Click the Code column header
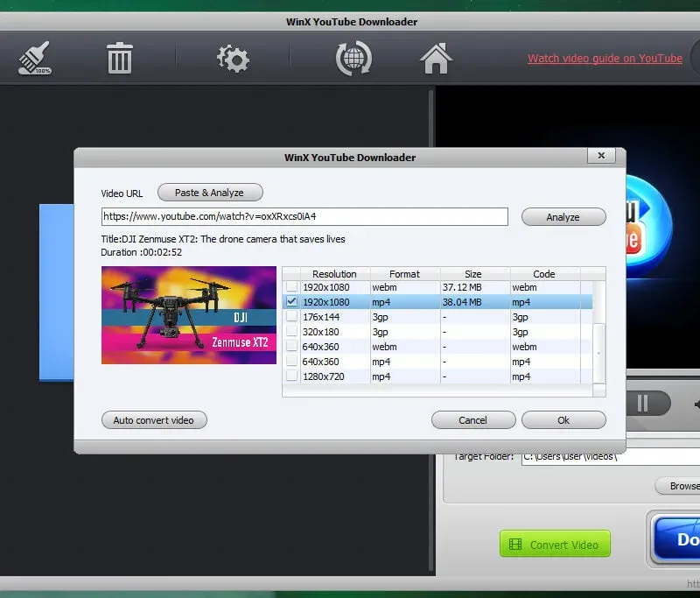Image resolution: width=700 pixels, height=598 pixels. [x=544, y=274]
